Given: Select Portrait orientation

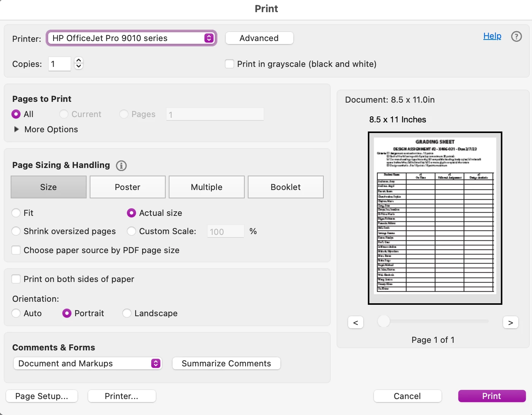Looking at the screenshot, I should coord(67,313).
